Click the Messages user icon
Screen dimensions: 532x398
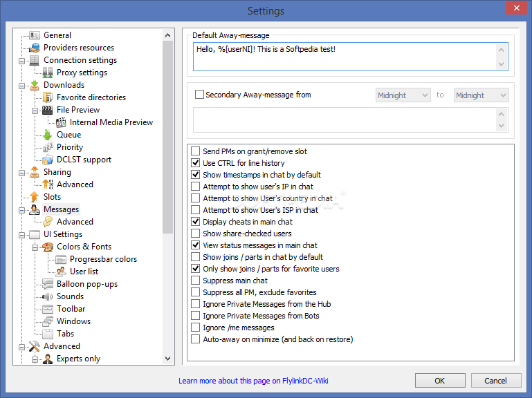tap(35, 209)
